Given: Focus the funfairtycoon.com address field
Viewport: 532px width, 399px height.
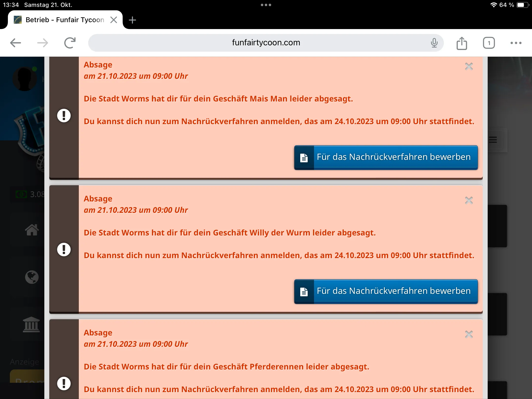Looking at the screenshot, I should point(266,43).
